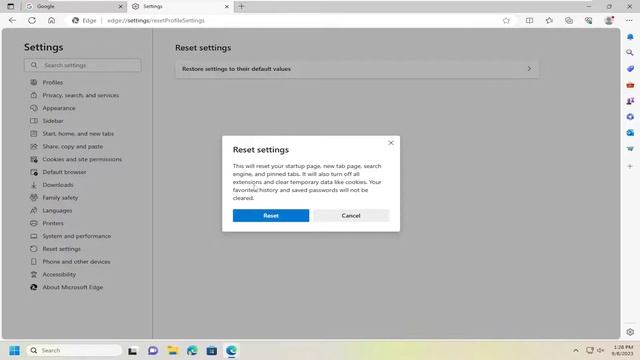Open Privacy, search, and services section
The image size is (640, 360).
click(x=80, y=95)
